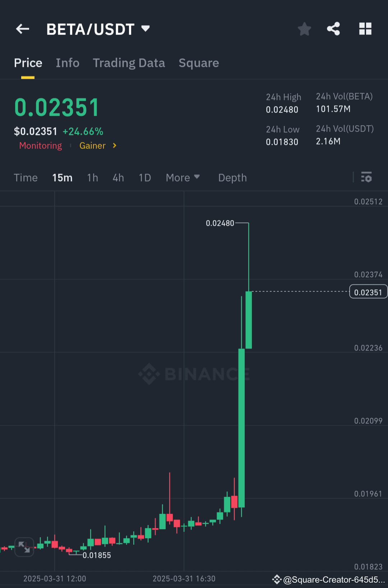Switch to the Trading Data tab
This screenshot has height=588, width=388.
click(x=129, y=63)
